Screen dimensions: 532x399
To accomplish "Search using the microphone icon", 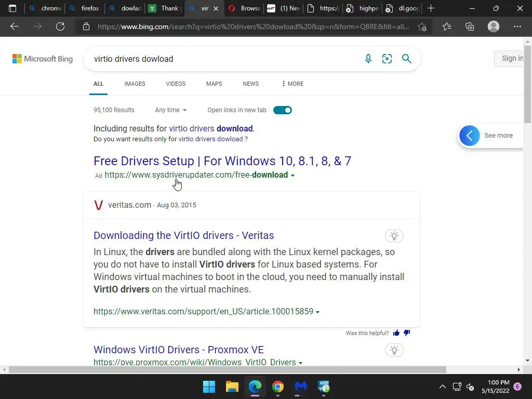I will pos(368,59).
